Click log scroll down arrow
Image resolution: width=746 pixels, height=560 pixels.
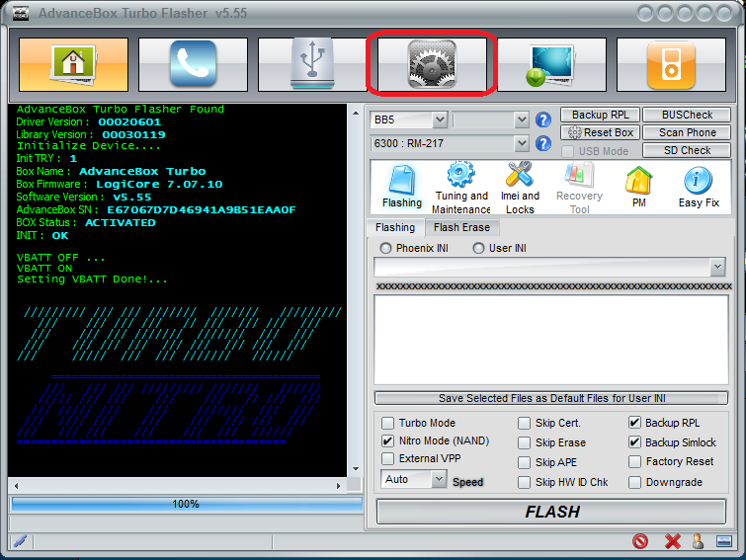coord(356,469)
